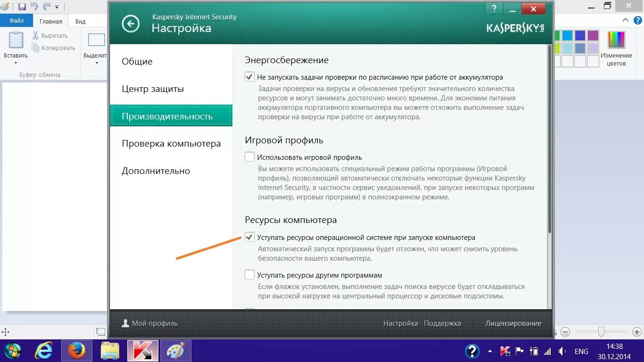The image size is (644, 362).
Task: Open Paint's Файл menu
Action: coord(17,20)
